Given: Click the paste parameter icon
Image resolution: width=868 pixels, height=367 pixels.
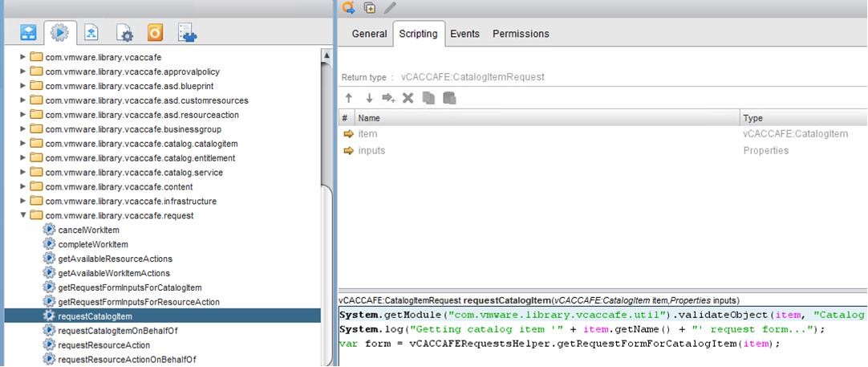Looking at the screenshot, I should click(x=449, y=98).
